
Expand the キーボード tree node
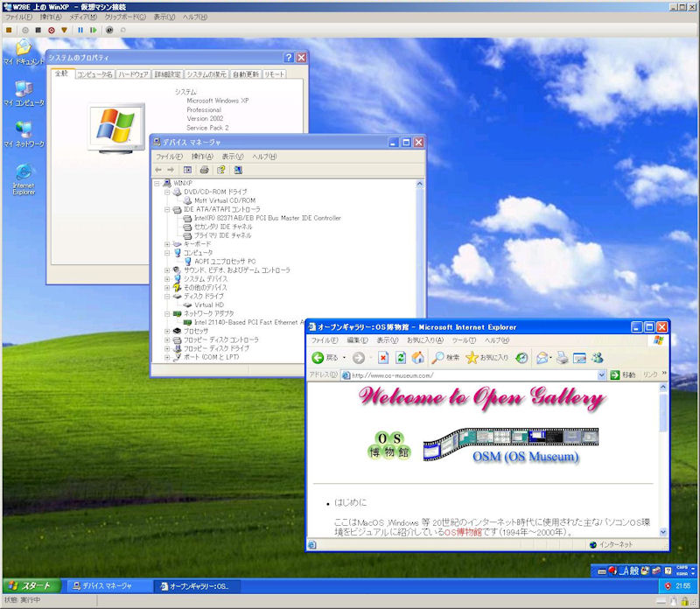pyautogui.click(x=167, y=244)
